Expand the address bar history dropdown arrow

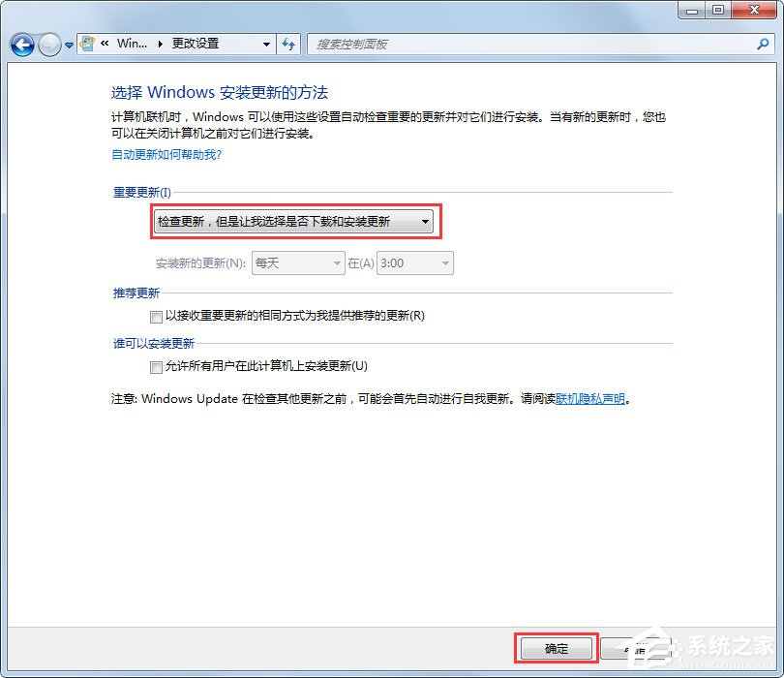point(269,44)
